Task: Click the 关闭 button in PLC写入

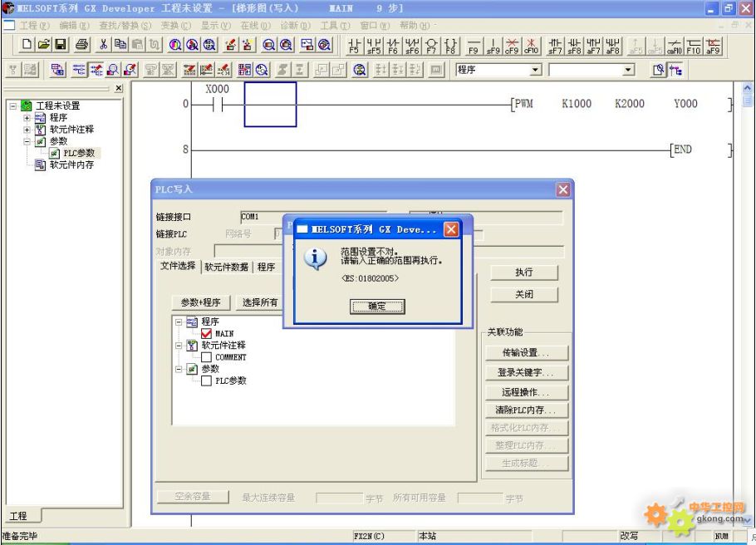Action: click(524, 294)
